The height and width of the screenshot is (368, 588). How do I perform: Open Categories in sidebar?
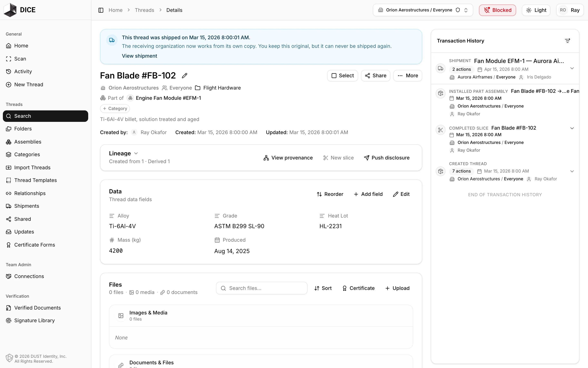[46, 155]
